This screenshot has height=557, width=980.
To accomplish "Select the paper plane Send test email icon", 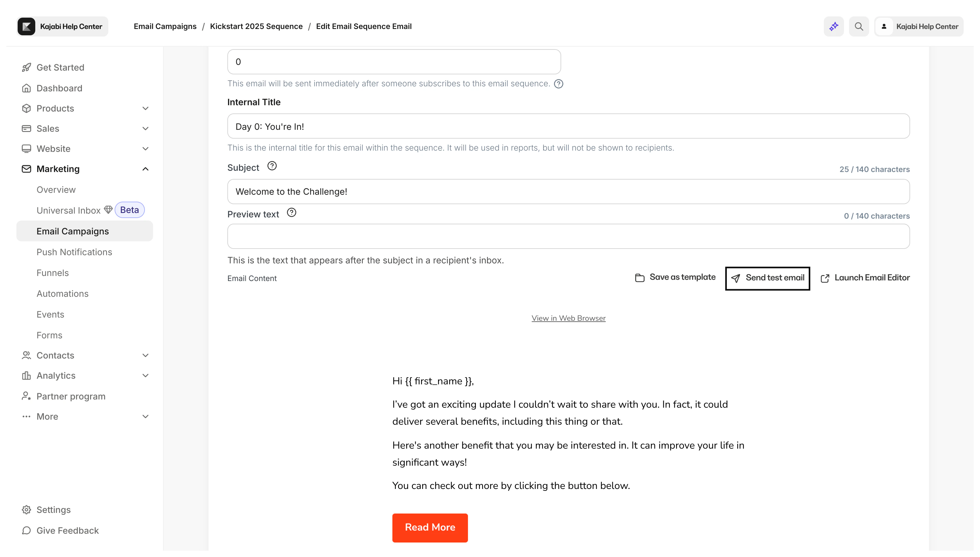I will (736, 278).
